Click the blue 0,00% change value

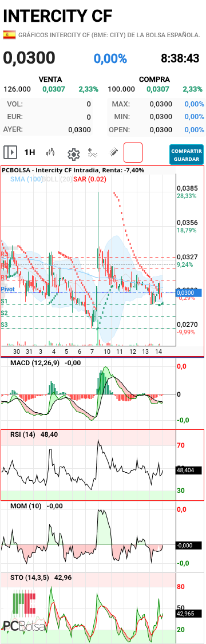tap(110, 59)
